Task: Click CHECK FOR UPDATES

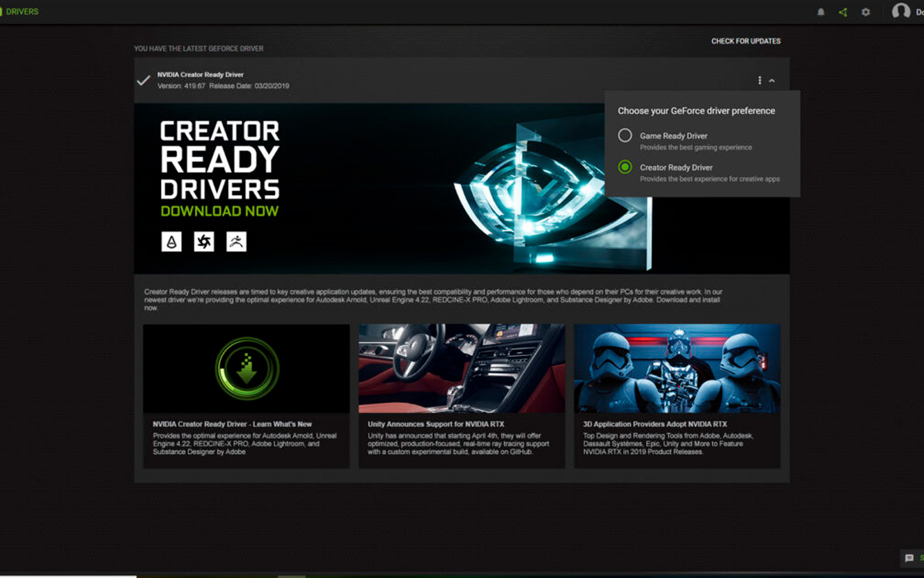Action: click(745, 42)
